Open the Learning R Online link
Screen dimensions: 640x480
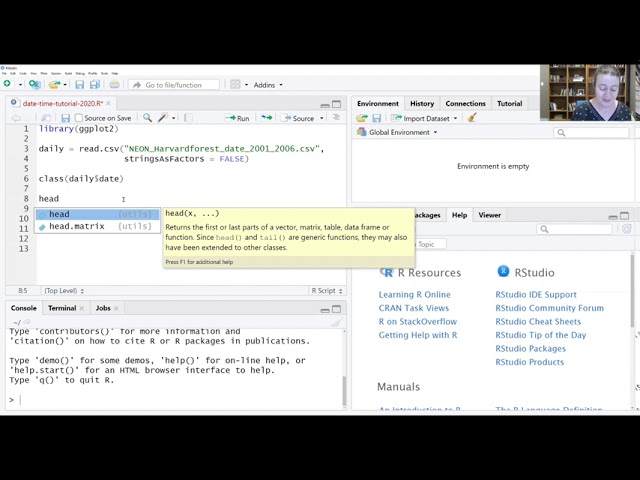click(414, 295)
